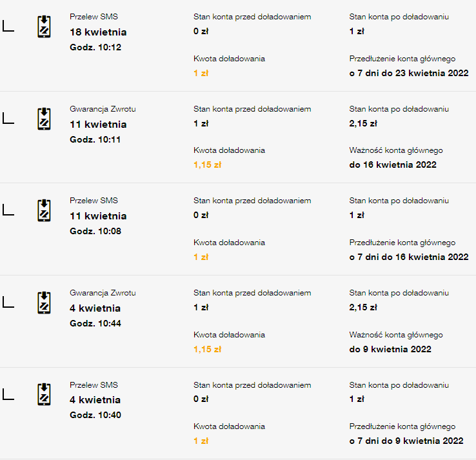
Task: Click 'Godz. 10:12' time label
Action: click(x=95, y=47)
